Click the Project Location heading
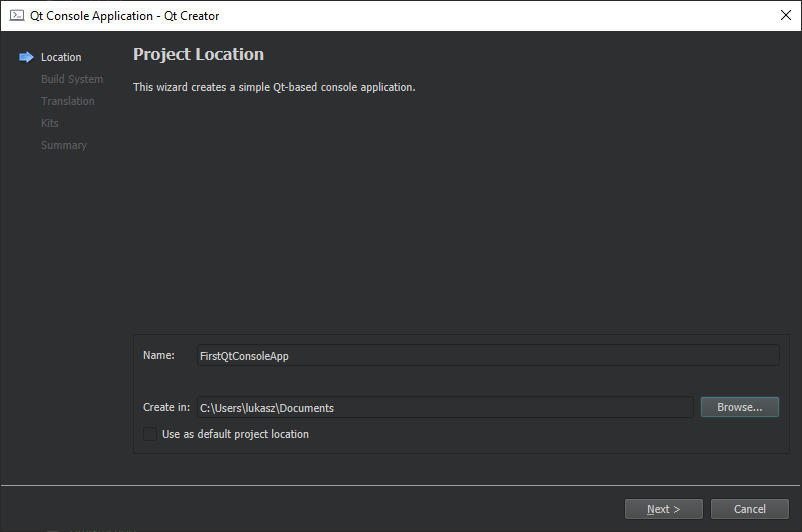 click(x=198, y=54)
